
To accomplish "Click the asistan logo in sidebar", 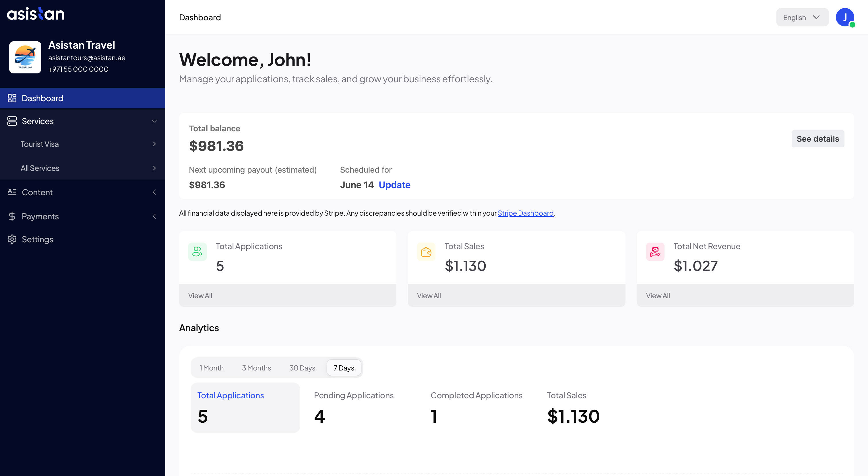I will 35,14.
